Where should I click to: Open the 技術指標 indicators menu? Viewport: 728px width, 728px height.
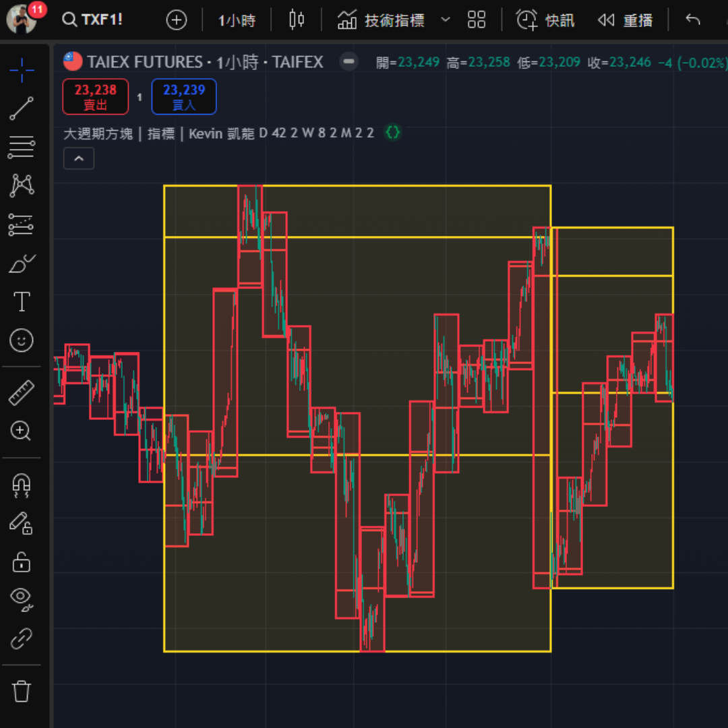382,20
